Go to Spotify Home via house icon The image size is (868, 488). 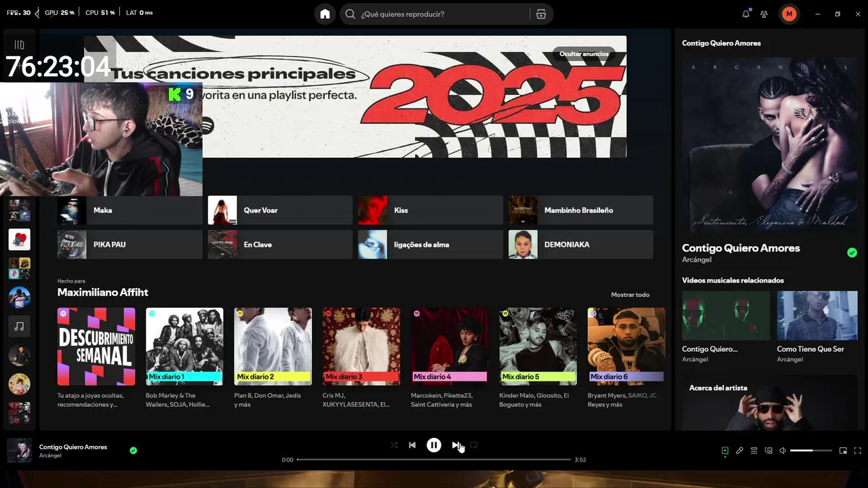coord(325,14)
